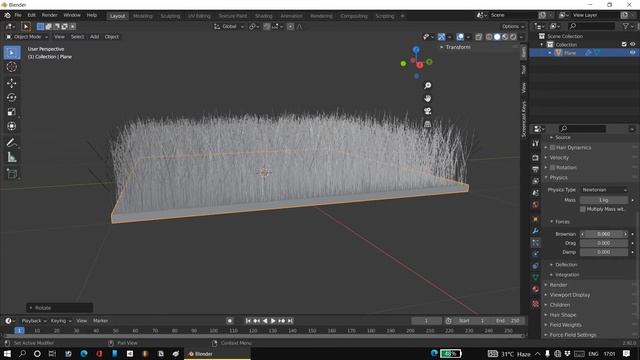Choose the Add Cube tool

tap(12, 174)
